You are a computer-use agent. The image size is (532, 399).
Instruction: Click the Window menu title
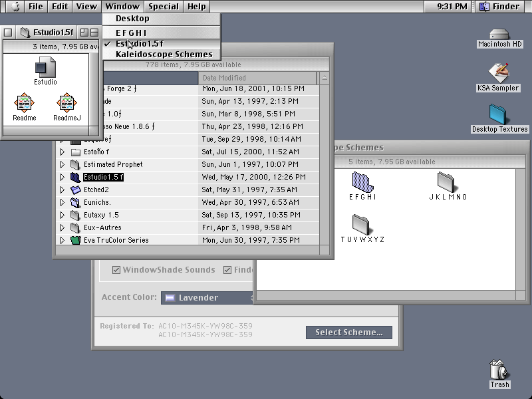(122, 7)
